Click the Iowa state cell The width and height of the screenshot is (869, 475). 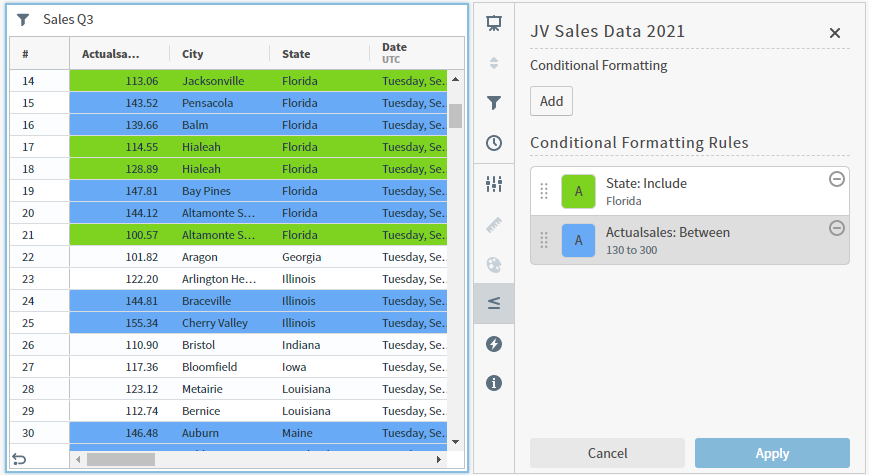tap(319, 367)
